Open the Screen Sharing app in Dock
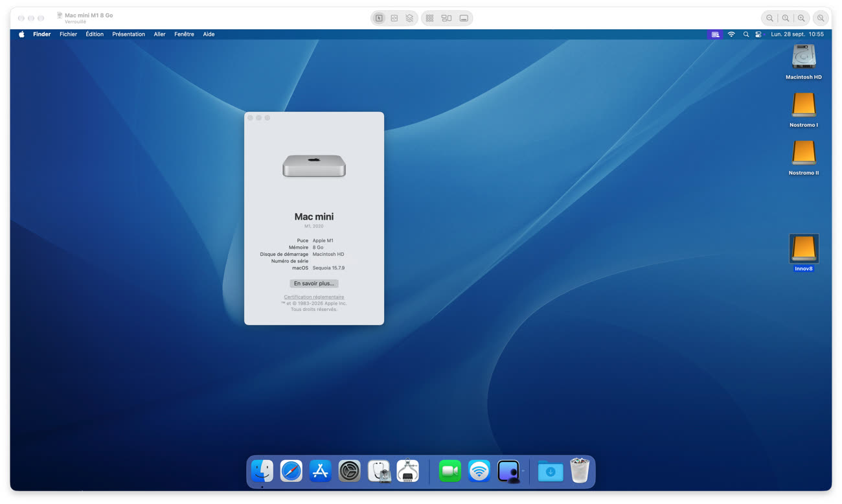 pyautogui.click(x=509, y=471)
